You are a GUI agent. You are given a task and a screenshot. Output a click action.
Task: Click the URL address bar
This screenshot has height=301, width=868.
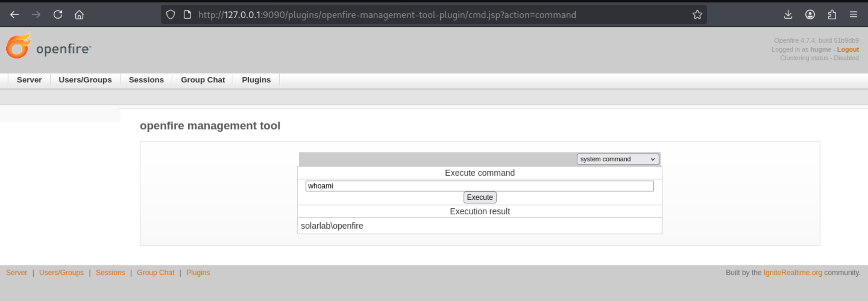pos(404,15)
